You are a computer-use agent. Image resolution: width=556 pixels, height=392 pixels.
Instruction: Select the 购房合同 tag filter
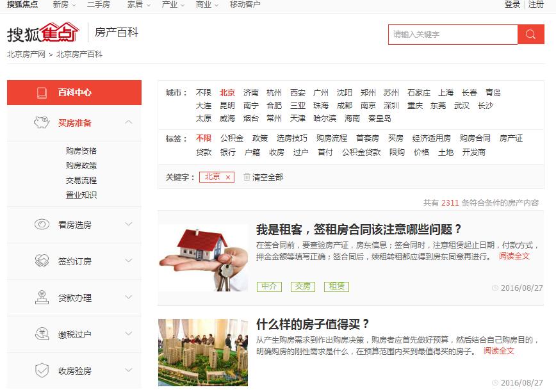coord(475,138)
